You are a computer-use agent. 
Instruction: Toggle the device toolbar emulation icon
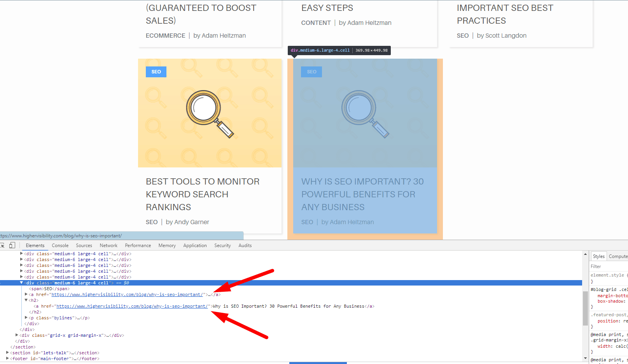click(12, 245)
